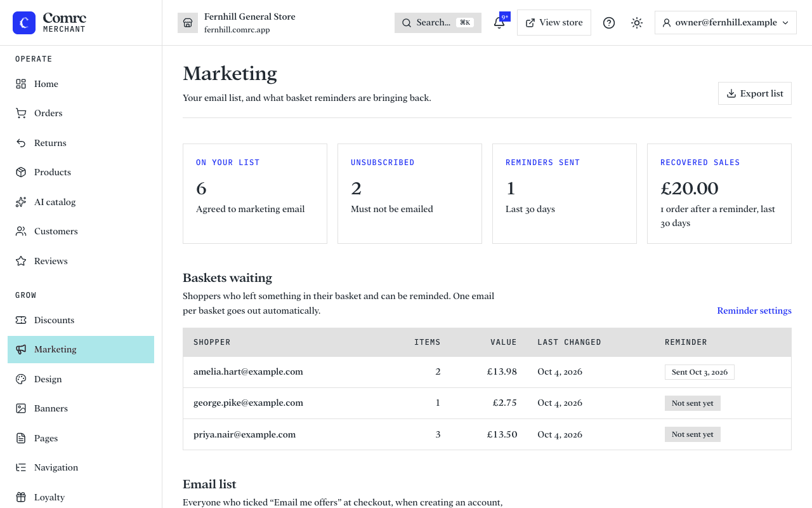Open Reminder settings link
The width and height of the screenshot is (812, 508).
click(754, 311)
